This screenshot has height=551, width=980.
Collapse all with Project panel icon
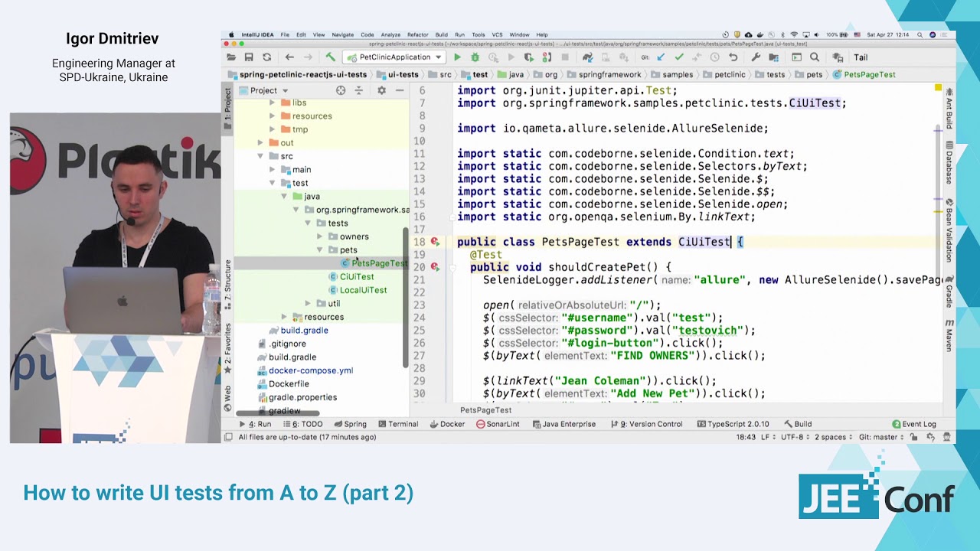pos(358,90)
